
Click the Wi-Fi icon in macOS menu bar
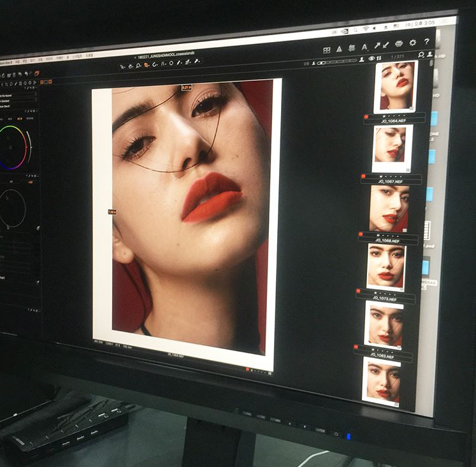[366, 29]
